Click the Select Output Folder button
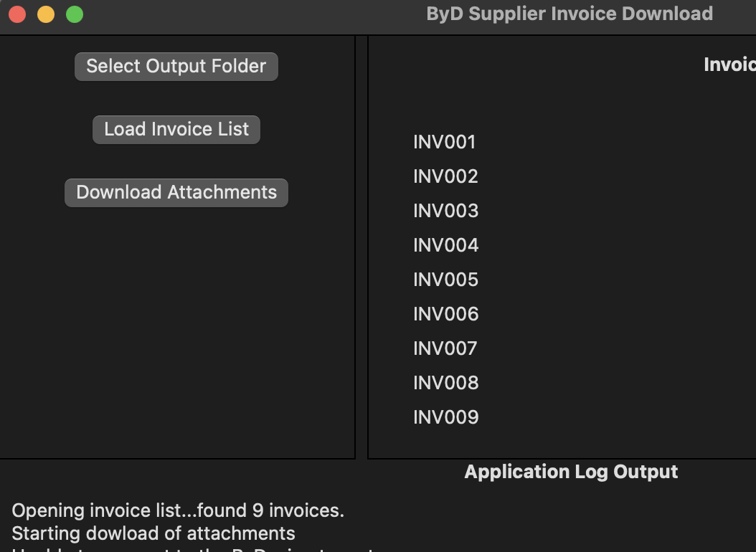 click(176, 66)
